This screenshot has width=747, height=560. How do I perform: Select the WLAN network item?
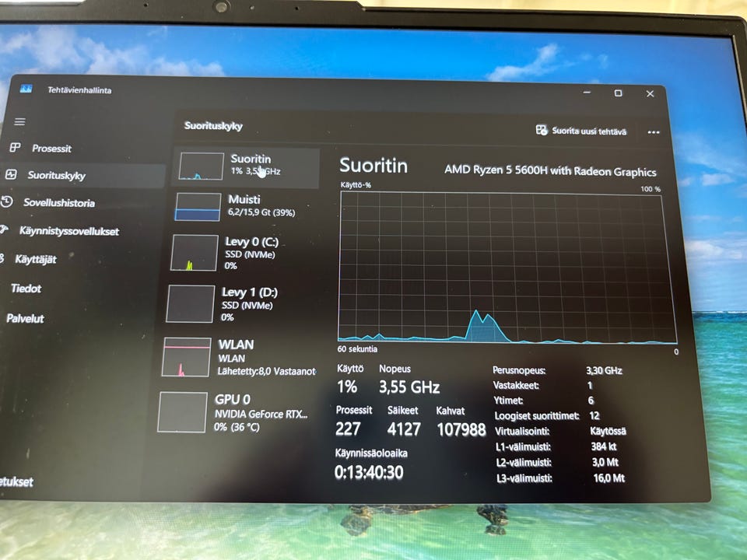(237, 357)
